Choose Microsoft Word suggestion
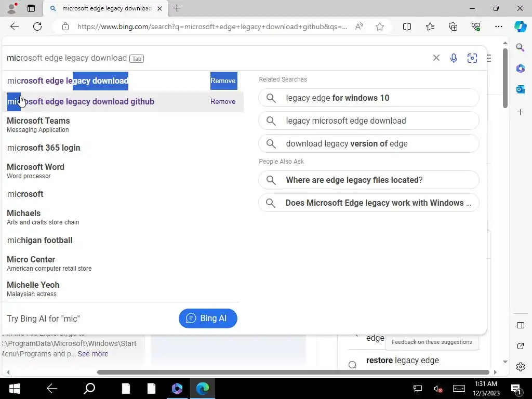 (123, 171)
